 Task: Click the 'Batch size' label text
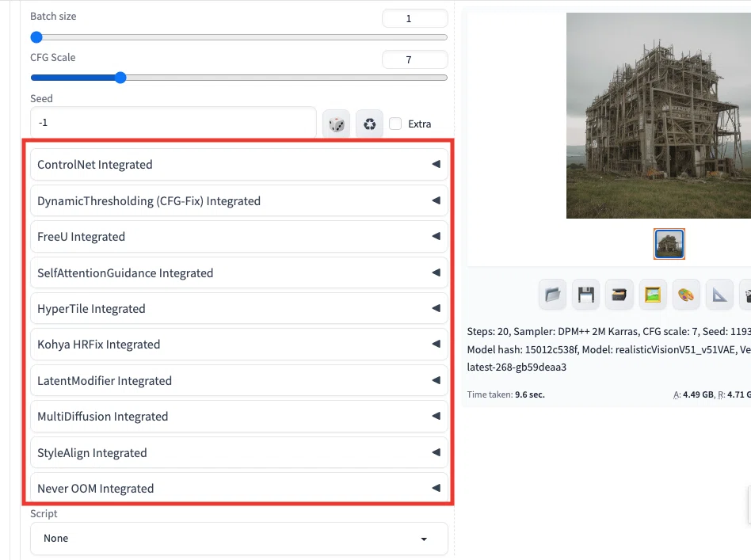(x=53, y=17)
